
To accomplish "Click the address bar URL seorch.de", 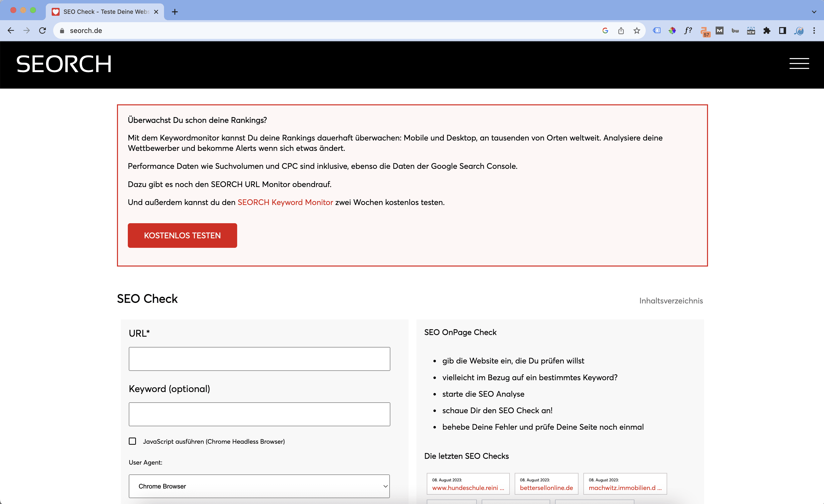I will [x=86, y=31].
